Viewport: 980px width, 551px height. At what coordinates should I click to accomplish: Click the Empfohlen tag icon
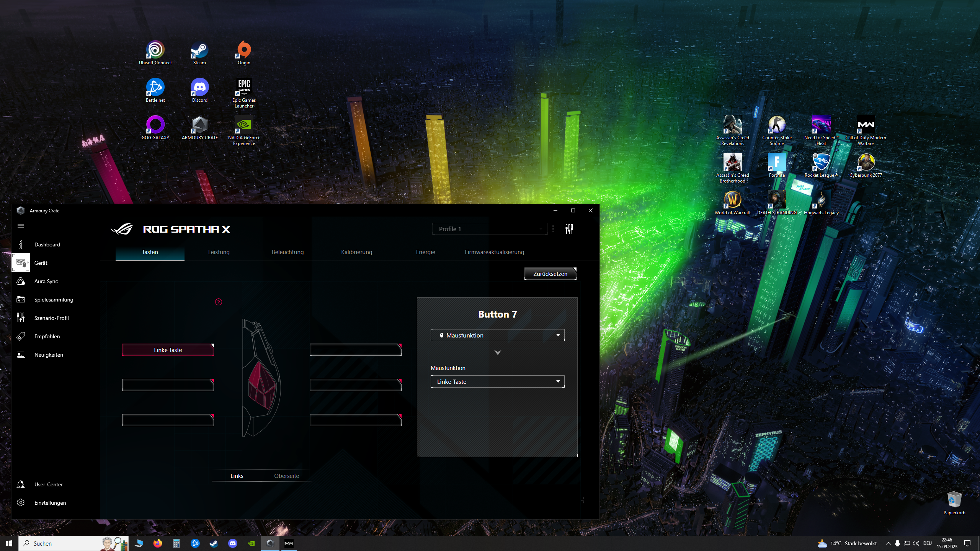21,336
